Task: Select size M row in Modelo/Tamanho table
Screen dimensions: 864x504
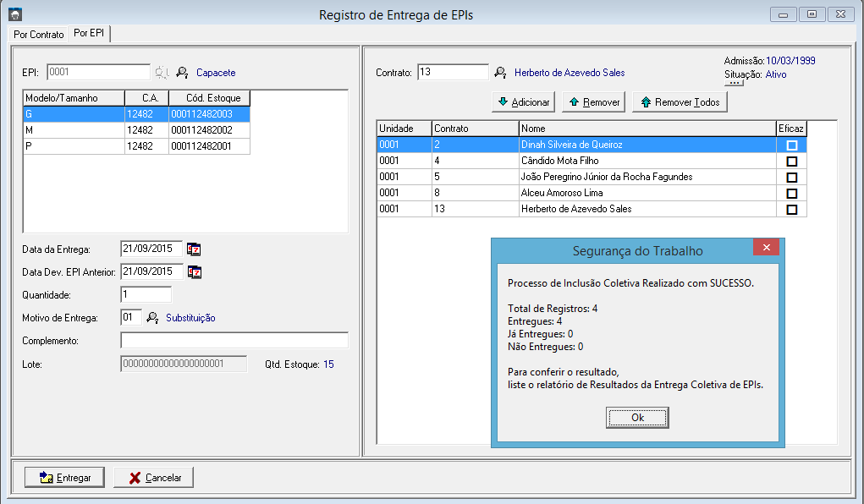Action: (x=73, y=130)
